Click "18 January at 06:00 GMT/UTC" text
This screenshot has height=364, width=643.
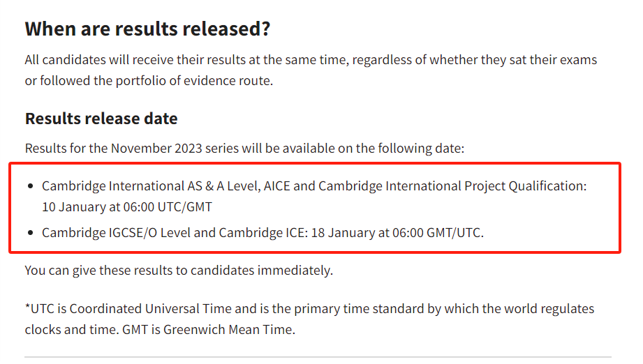pyautogui.click(x=396, y=233)
